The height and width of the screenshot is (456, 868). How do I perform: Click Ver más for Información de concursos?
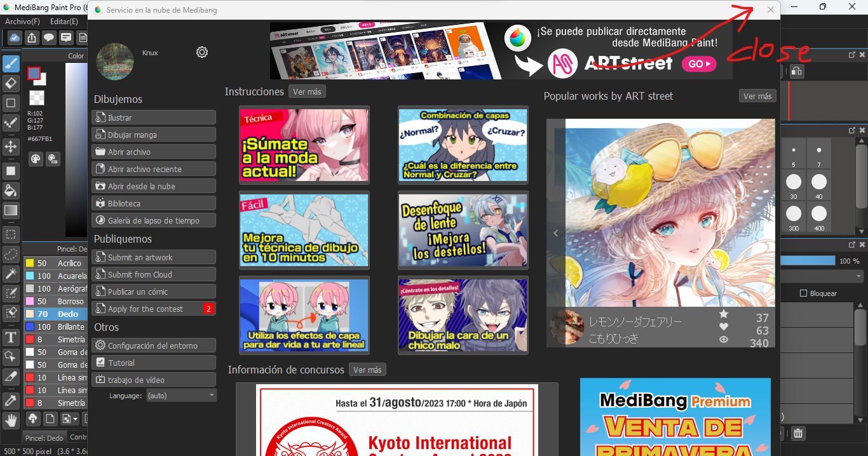[x=367, y=370]
